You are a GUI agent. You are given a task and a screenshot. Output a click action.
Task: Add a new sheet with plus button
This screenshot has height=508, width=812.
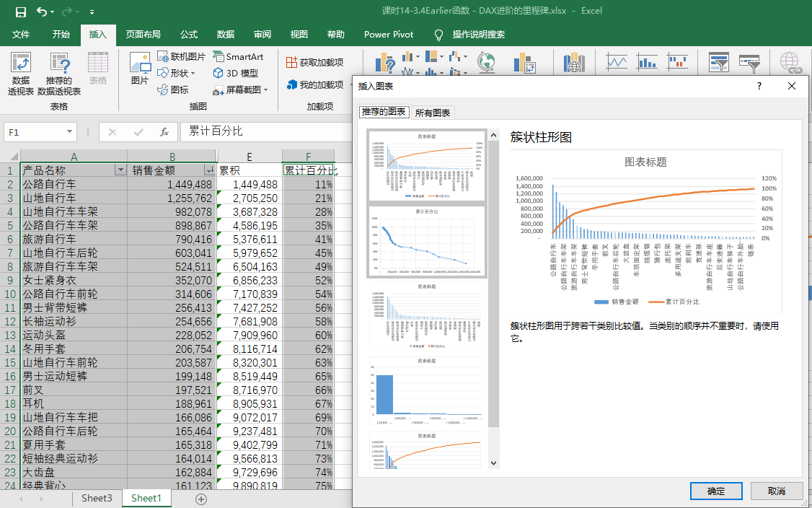201,499
